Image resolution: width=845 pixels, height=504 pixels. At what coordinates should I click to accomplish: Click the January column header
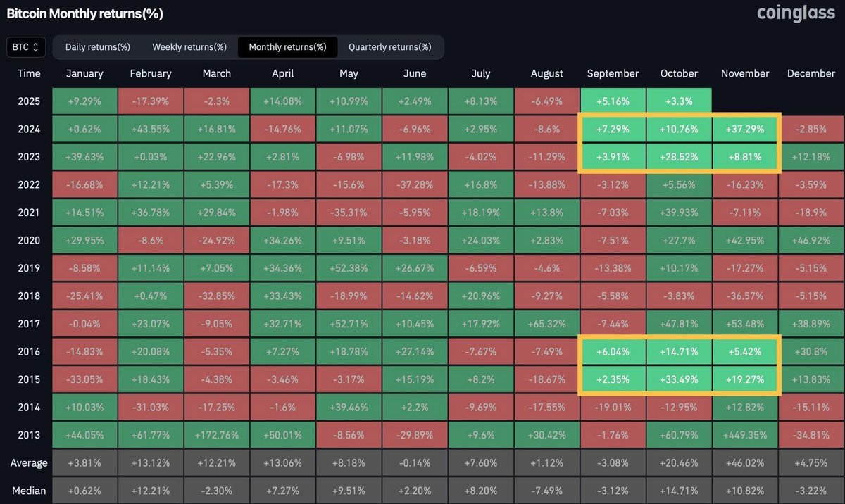(x=84, y=73)
